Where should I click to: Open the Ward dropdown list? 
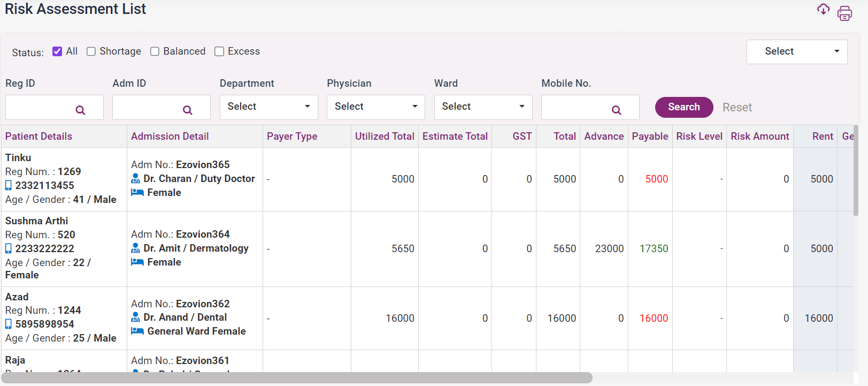(483, 107)
